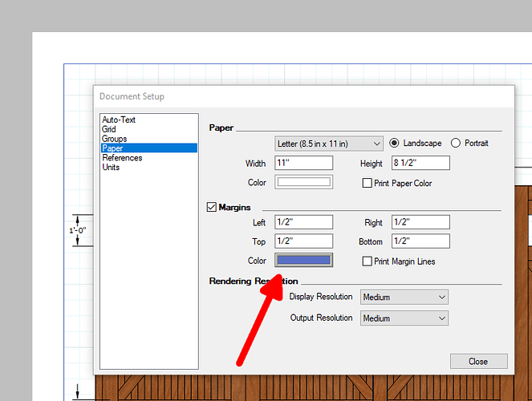Screen dimensions: 532x401
Task: Open the blue margin color swatch
Action: (303, 260)
